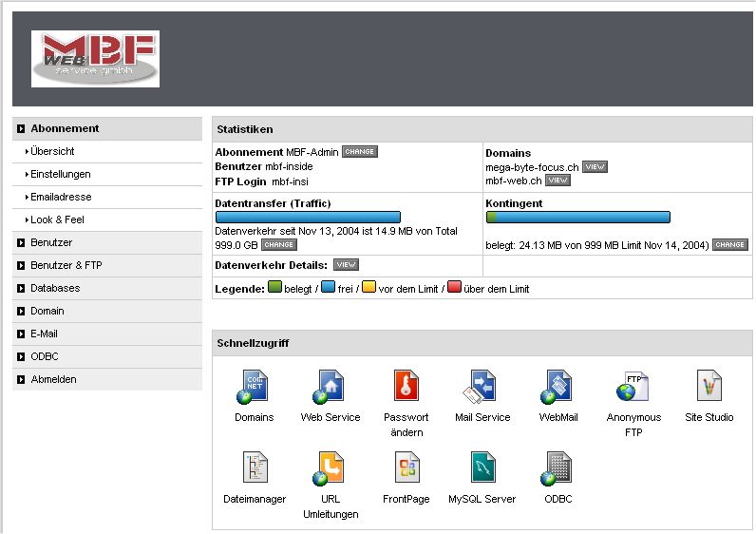Viewport: 756px width, 534px height.
Task: Select Übersicht in the Abonnement menu
Action: 52,151
